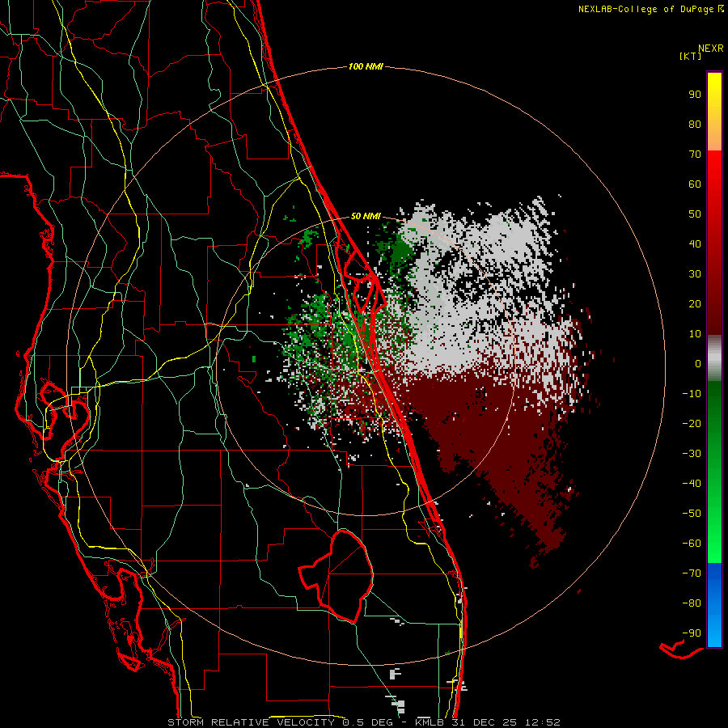The image size is (728, 728).
Task: Click the -90 scale value
Action: [x=692, y=633]
